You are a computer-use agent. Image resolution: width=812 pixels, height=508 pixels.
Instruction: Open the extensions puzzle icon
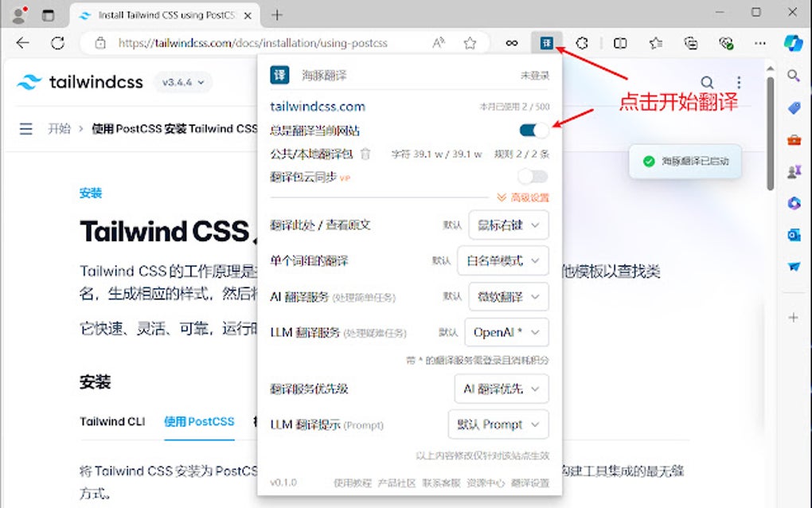(582, 43)
